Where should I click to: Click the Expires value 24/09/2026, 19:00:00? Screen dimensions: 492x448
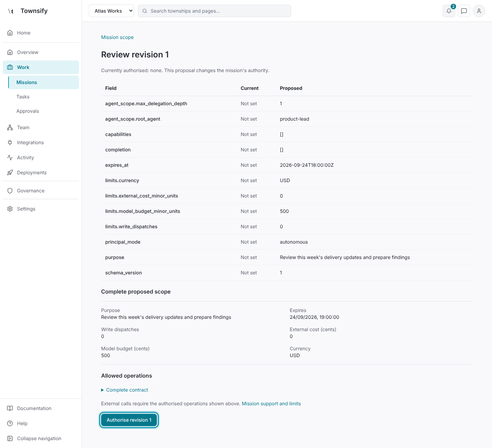tap(314, 317)
